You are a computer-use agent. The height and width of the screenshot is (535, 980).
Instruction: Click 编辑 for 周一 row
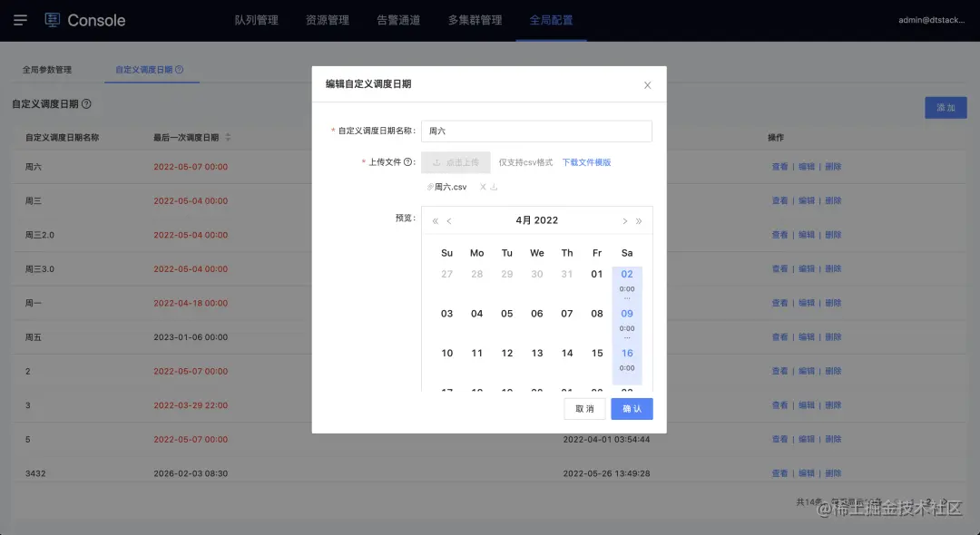[x=807, y=303]
